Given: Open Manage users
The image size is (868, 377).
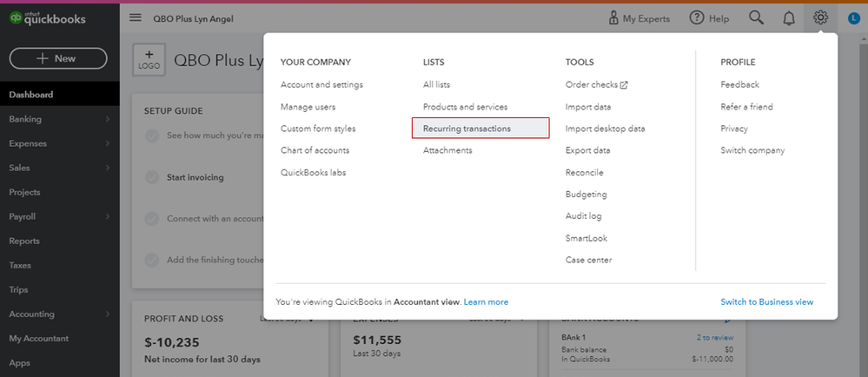Looking at the screenshot, I should tap(308, 107).
